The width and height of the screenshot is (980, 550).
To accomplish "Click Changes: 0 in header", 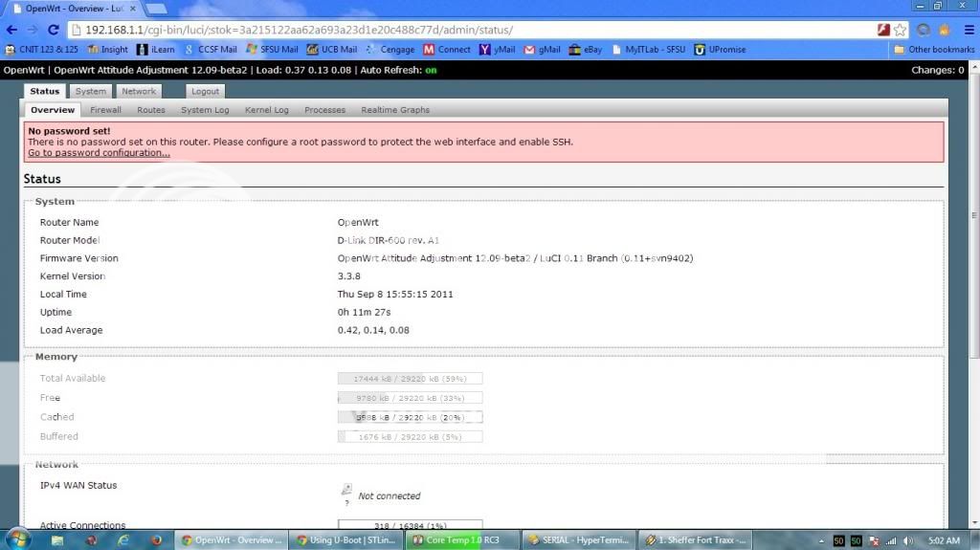I will point(938,70).
